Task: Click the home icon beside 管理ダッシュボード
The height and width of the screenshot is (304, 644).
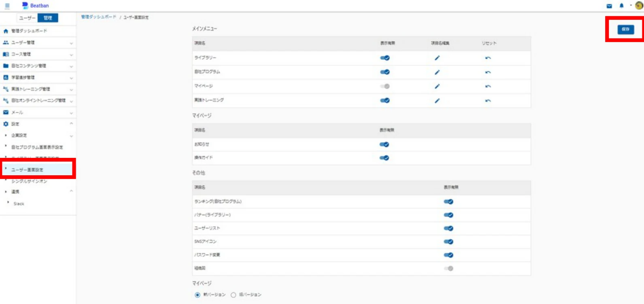Action: [x=6, y=31]
